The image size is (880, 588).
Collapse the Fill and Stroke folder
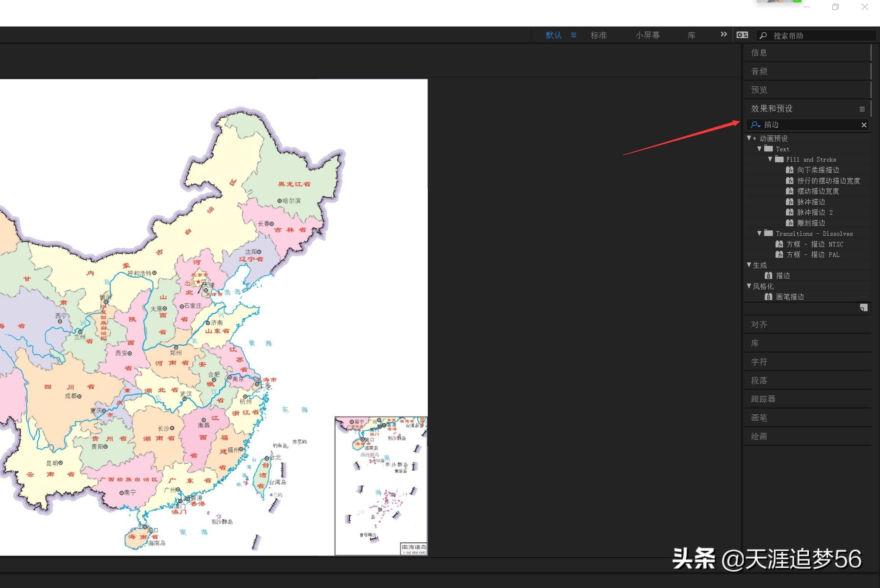point(770,159)
